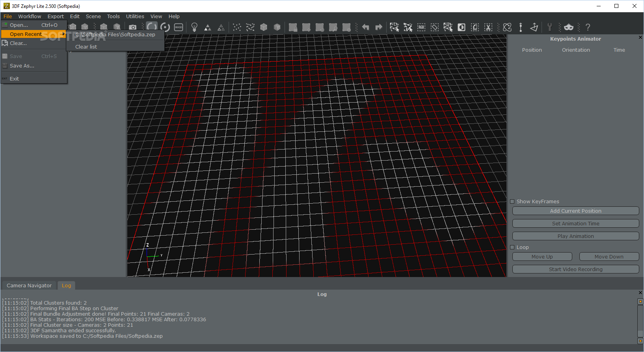This screenshot has width=644, height=352.
Task: Click the question mark help icon
Action: (588, 27)
